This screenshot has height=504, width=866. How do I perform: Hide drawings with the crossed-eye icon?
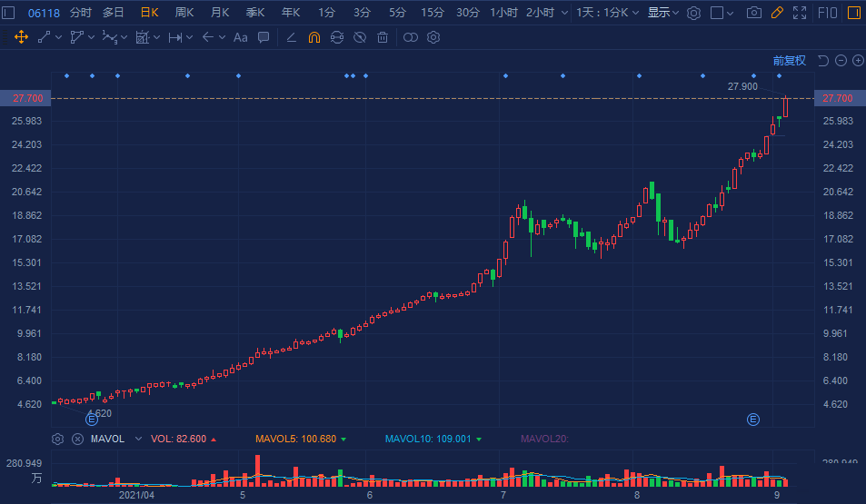[360, 37]
